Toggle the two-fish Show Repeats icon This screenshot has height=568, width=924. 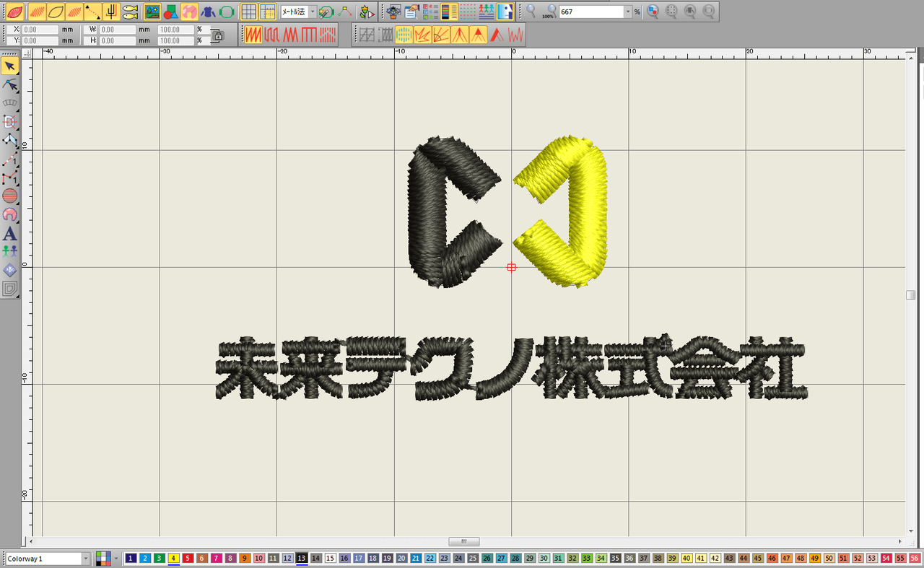130,12
